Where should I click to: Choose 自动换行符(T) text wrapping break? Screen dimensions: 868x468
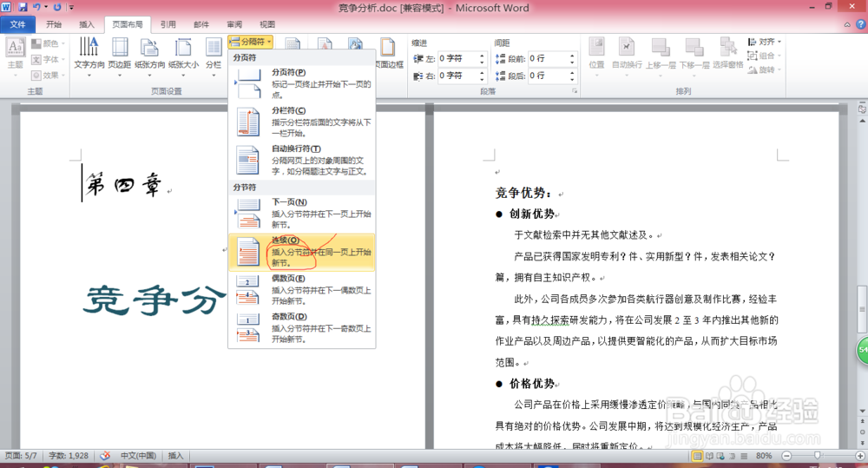302,160
